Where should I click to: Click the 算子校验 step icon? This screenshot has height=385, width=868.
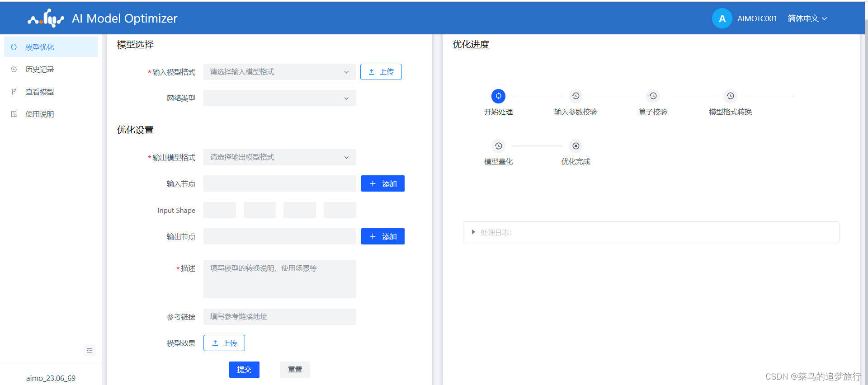coord(653,96)
